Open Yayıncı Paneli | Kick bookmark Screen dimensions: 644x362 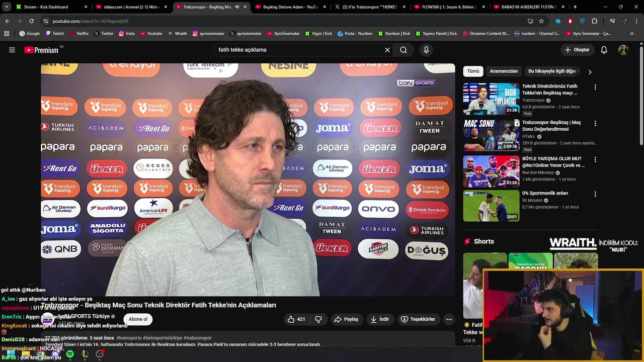(436, 34)
